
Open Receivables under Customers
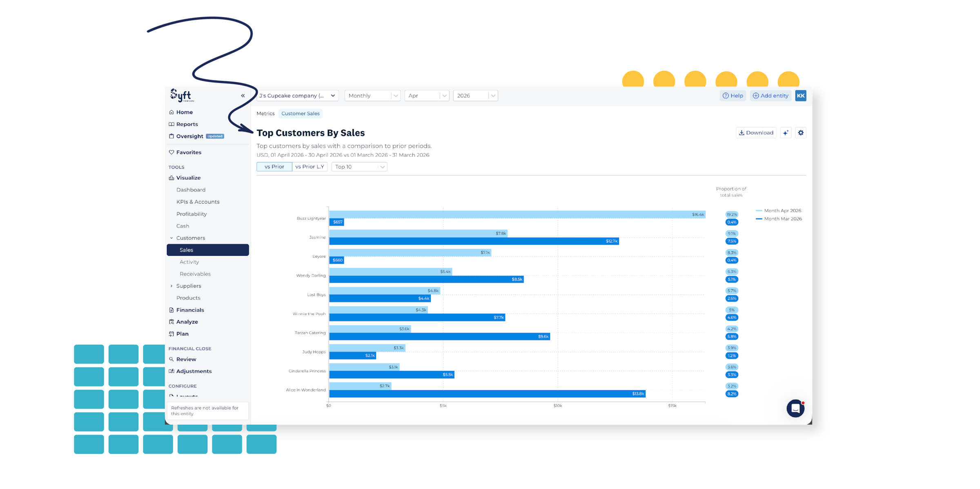tap(195, 274)
